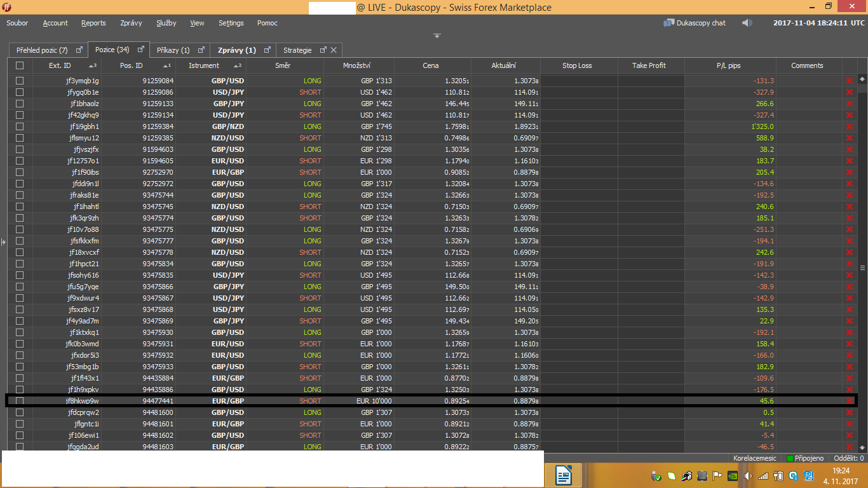Check the box for position jf3ymqb1g

coord(20,81)
